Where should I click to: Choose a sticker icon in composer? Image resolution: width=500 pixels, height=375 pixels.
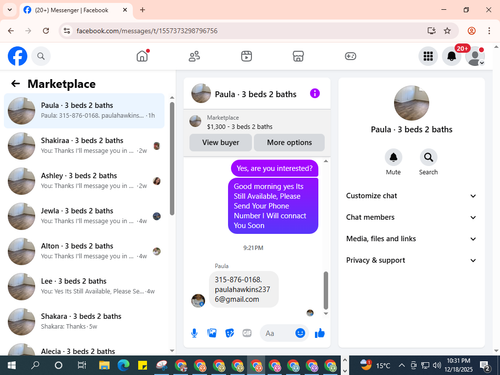(230, 333)
